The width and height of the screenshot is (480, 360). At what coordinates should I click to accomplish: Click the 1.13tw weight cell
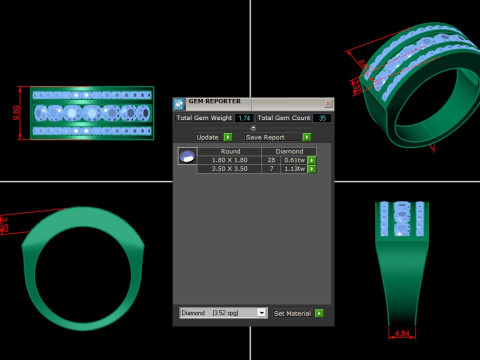pos(294,169)
